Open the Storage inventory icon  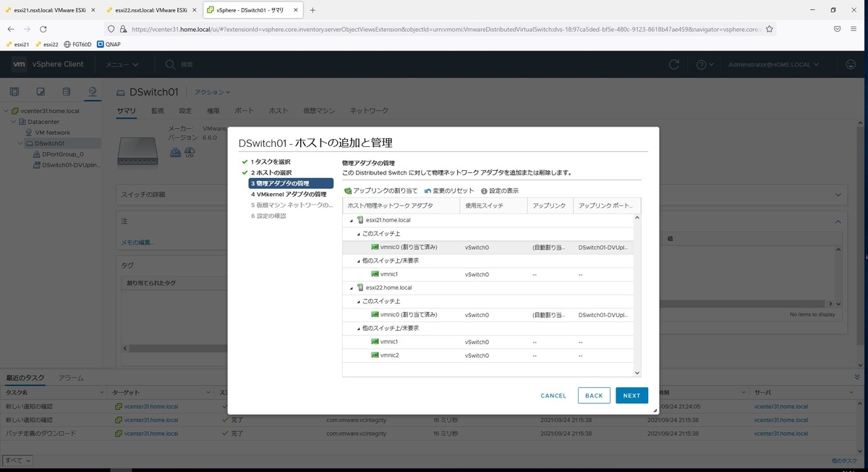tap(67, 92)
